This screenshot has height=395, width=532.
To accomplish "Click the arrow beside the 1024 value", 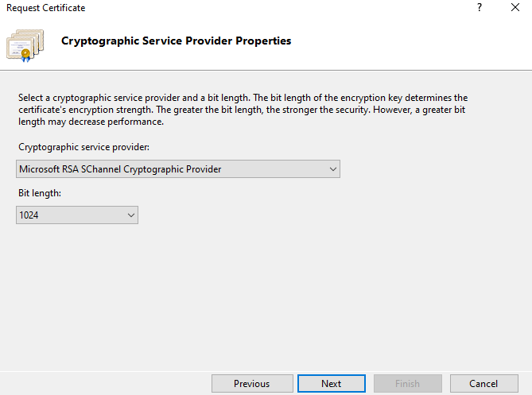I will 131,215.
